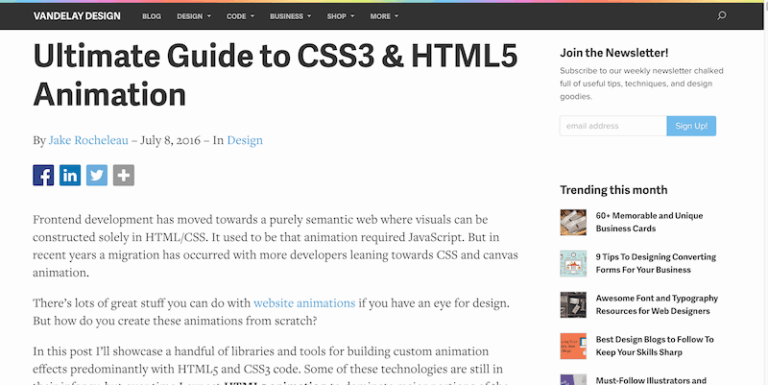Screen dimensions: 768x385
Task: Open Awesome Font and Typography Resources article
Action: click(x=656, y=304)
